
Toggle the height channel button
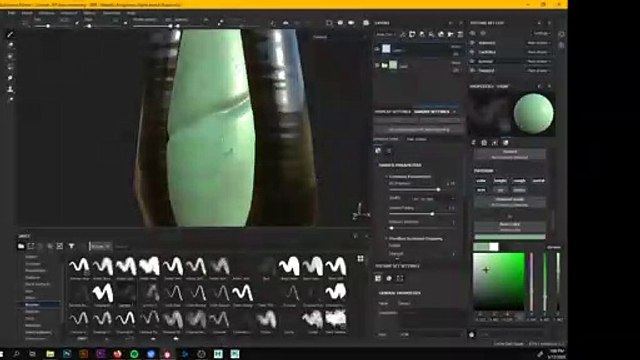click(x=500, y=180)
